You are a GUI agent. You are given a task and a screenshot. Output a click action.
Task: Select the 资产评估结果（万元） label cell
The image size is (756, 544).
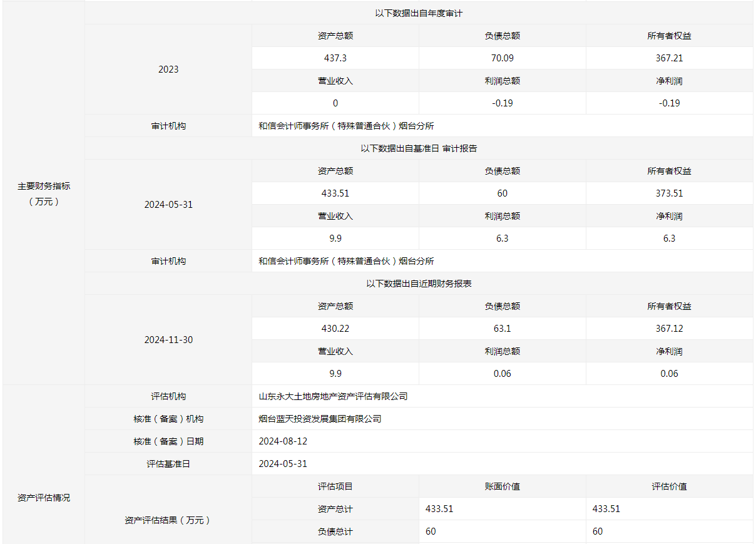coord(168,520)
